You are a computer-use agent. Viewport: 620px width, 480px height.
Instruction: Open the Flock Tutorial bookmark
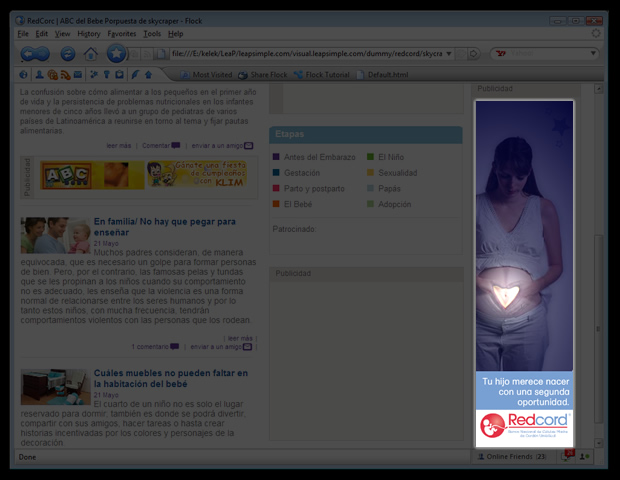(327, 75)
